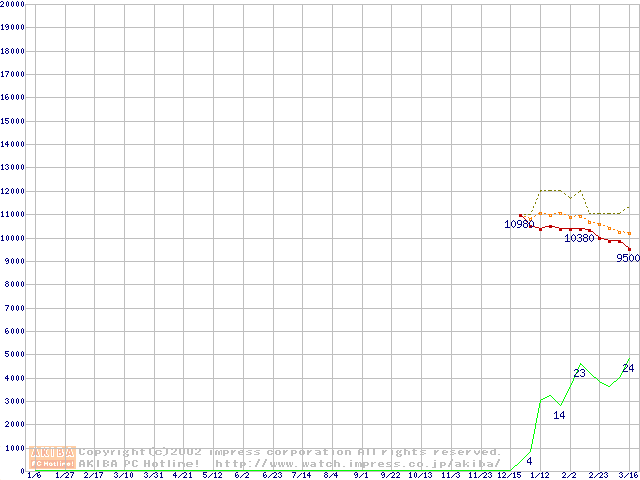Select the 3/16 date on x-axis

click(628, 476)
